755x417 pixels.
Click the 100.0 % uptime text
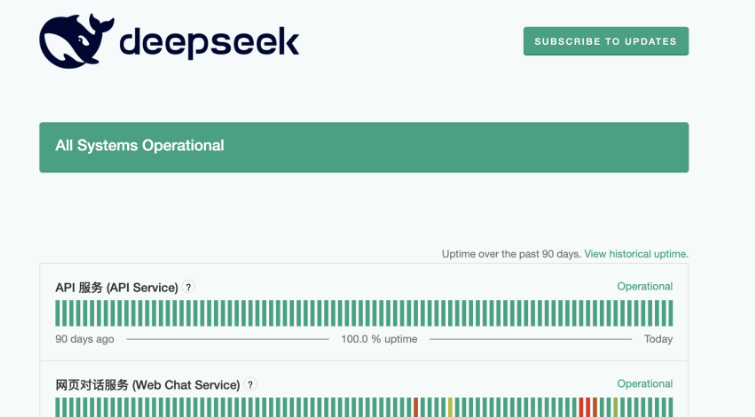point(379,339)
